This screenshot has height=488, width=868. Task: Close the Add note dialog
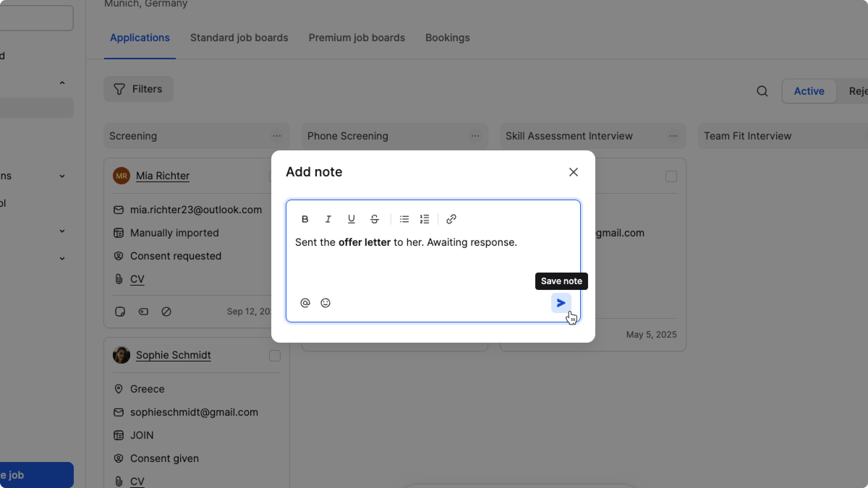pyautogui.click(x=573, y=172)
